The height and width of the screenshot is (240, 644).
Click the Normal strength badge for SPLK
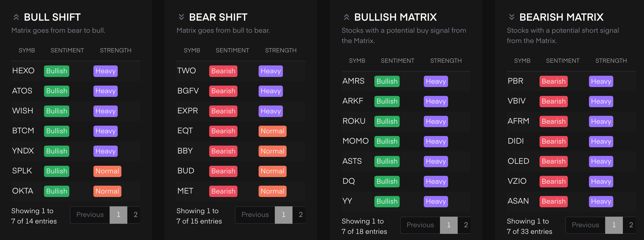click(x=107, y=171)
